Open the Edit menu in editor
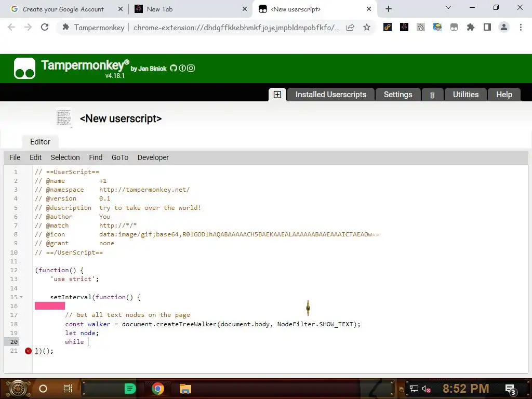This screenshot has width=532, height=399. click(x=35, y=157)
